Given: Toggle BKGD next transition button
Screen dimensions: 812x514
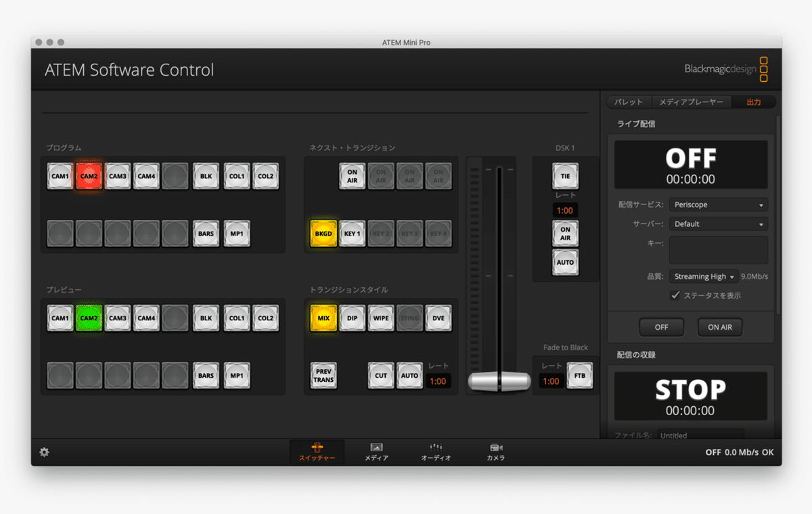Looking at the screenshot, I should [323, 234].
